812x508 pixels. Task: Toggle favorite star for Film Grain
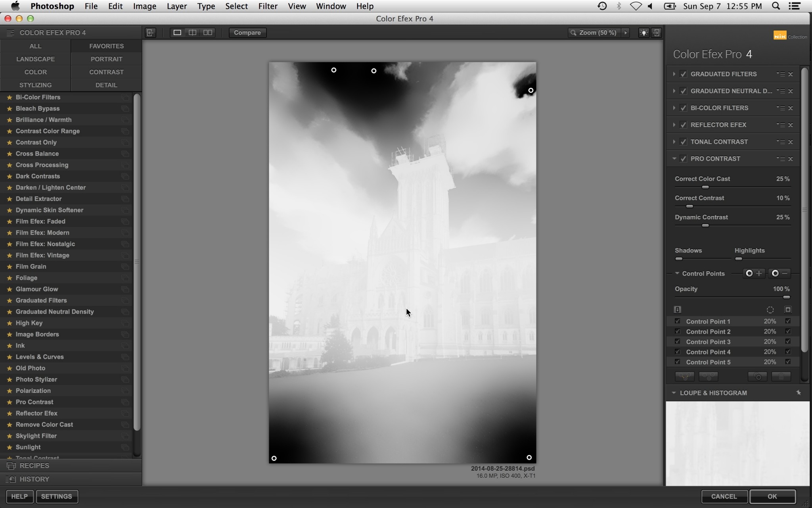10,267
